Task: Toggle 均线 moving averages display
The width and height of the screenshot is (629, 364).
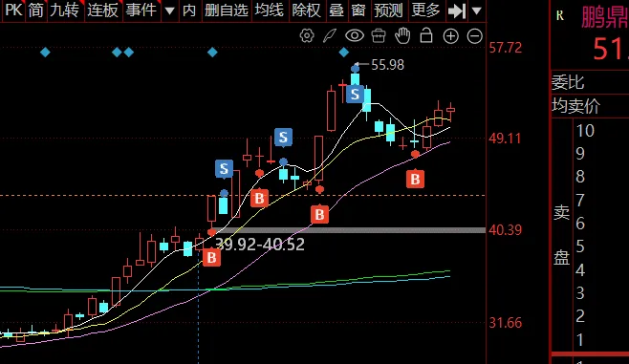Action: 270,11
